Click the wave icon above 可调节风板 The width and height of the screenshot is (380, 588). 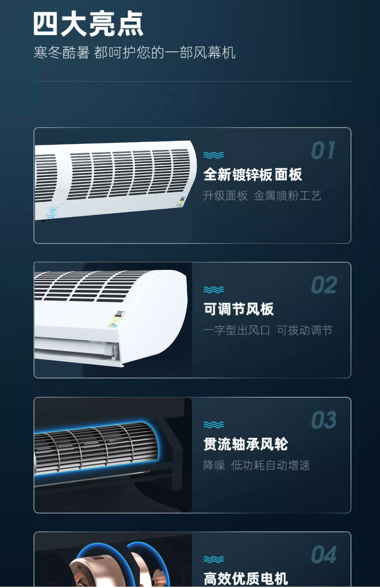click(x=214, y=289)
